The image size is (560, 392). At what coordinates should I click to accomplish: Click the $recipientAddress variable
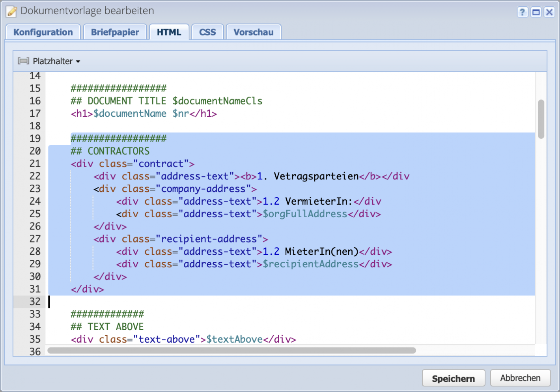point(310,264)
